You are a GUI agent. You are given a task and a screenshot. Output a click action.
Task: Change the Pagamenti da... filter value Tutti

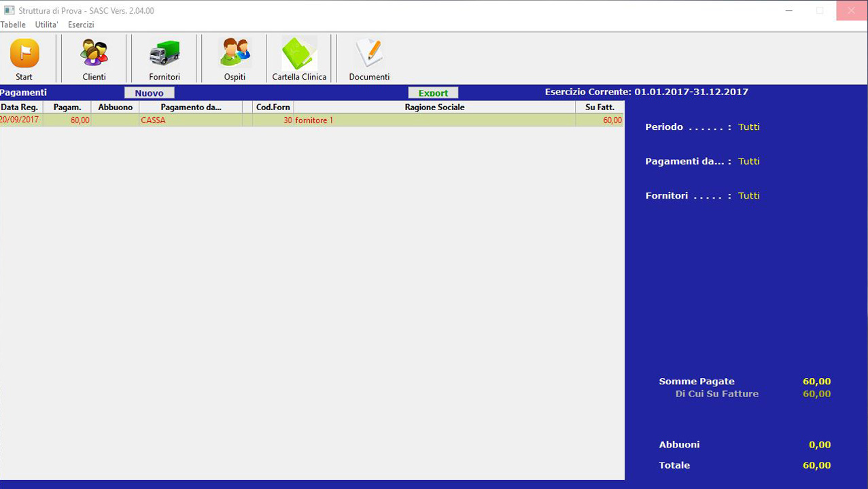(749, 161)
